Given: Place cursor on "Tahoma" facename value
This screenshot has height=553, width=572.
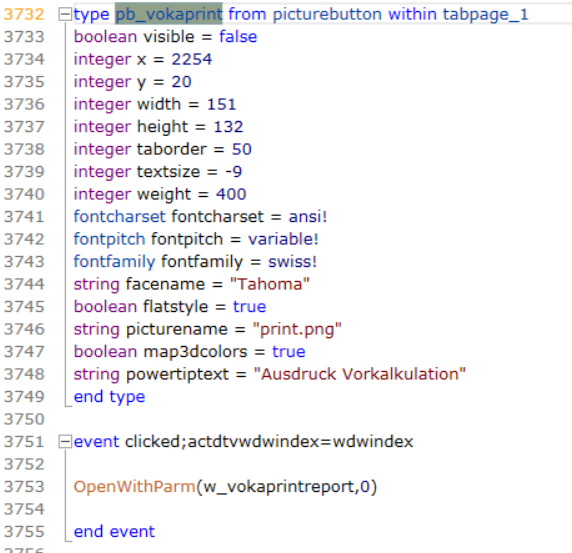Looking at the screenshot, I should point(270,284).
